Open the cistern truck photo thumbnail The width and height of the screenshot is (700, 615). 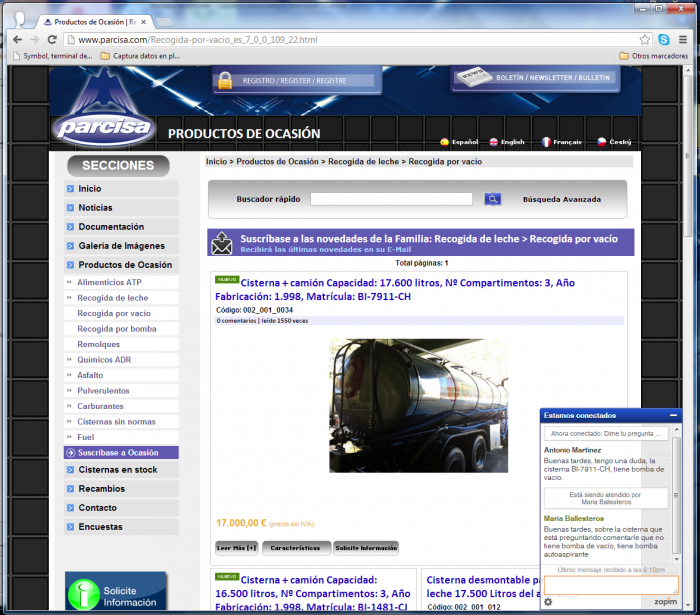[x=419, y=405]
